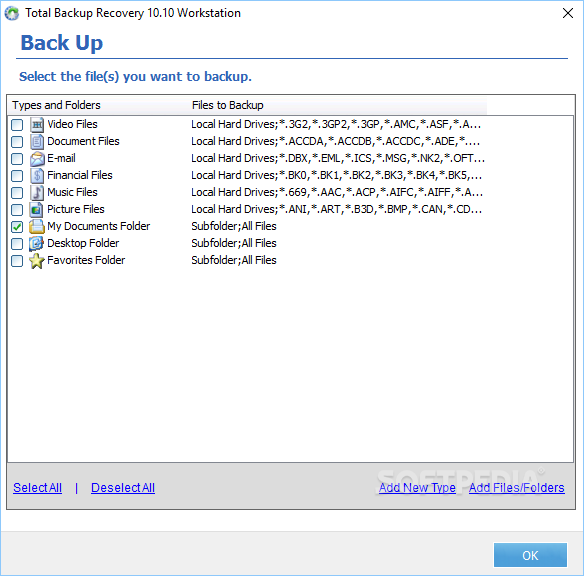Click the *.669 extension list for Music Files
The width and height of the screenshot is (584, 576).
(x=337, y=192)
